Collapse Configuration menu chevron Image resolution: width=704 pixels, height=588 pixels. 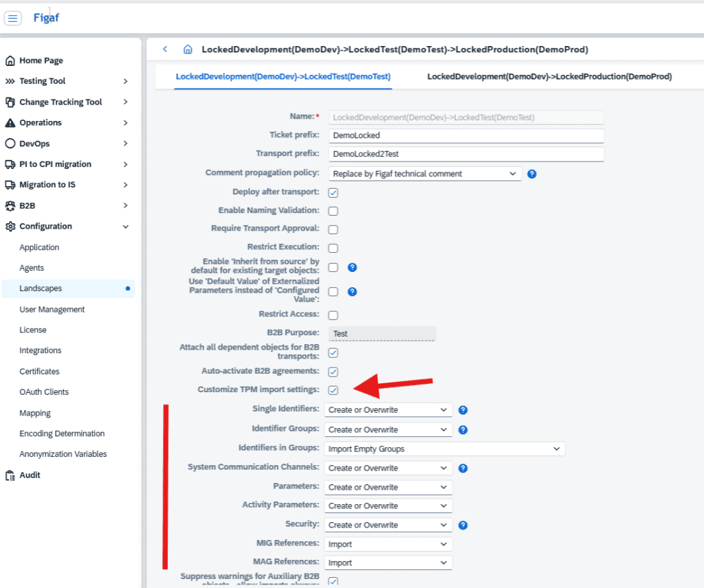click(x=126, y=227)
